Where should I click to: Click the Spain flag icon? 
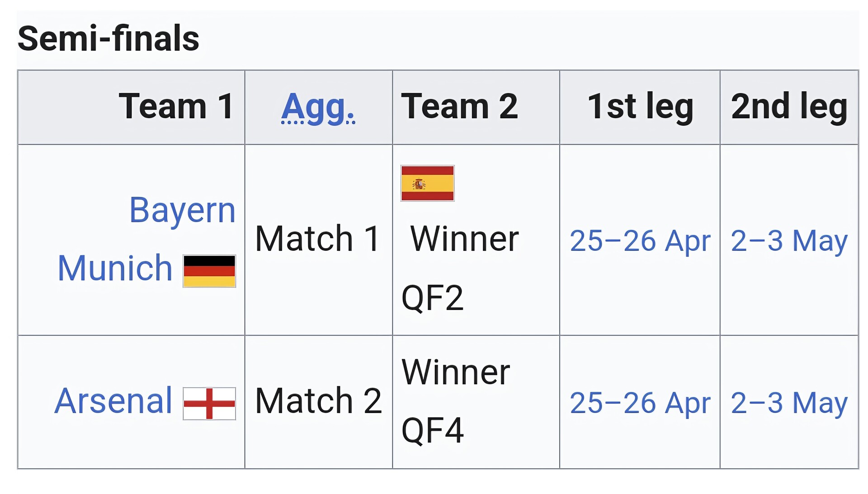click(427, 183)
